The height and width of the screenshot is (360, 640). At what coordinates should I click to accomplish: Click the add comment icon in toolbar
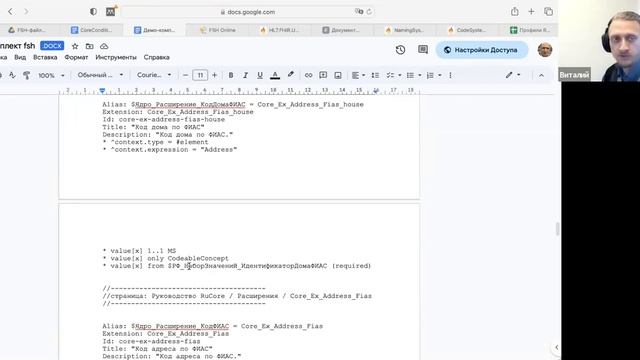[323, 75]
